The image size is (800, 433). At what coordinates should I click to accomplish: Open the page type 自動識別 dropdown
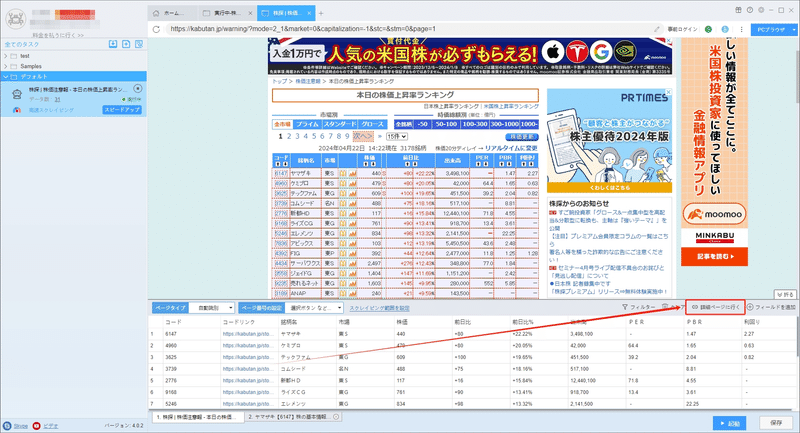[212, 308]
